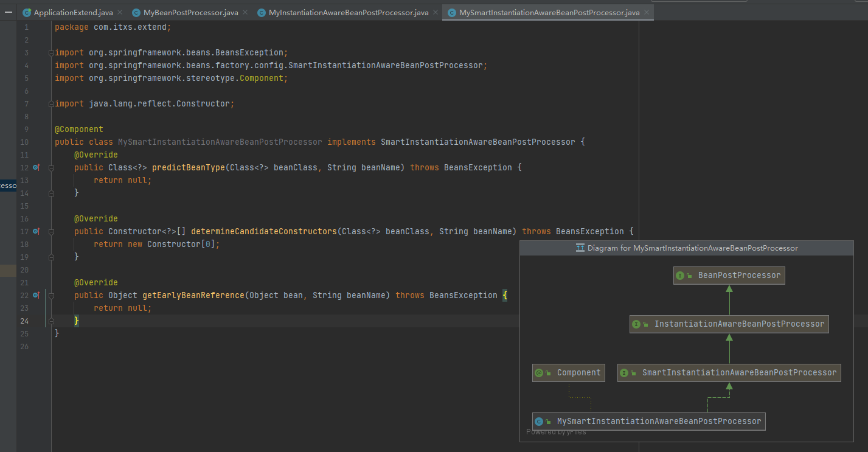868x452 pixels.
Task: Collapse the determineCandidateConstructors method fold marker
Action: coord(51,231)
